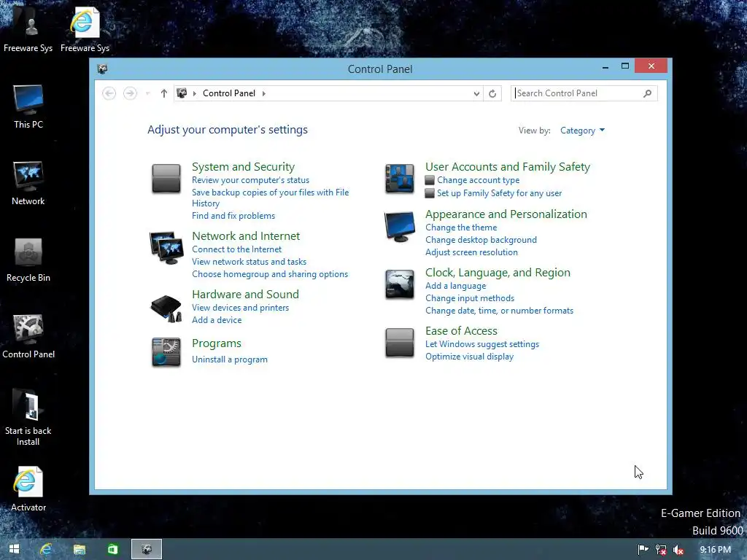
Task: Click Add a language link
Action: point(456,286)
